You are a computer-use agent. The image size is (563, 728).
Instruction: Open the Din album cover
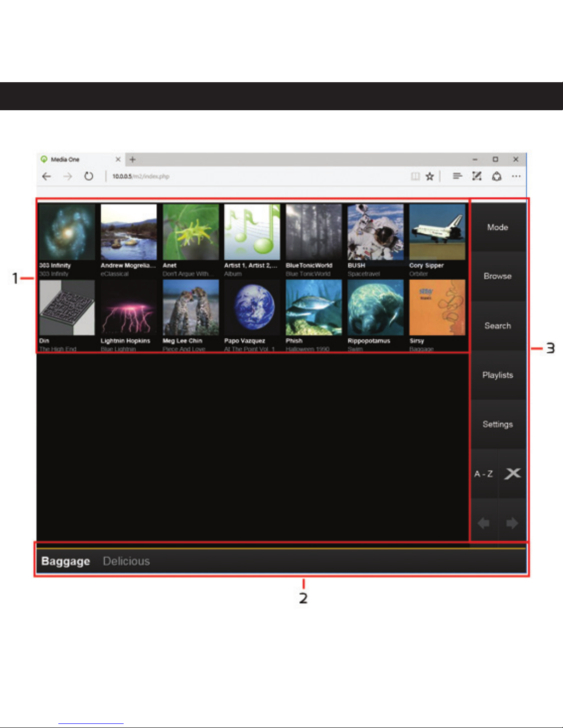tap(67, 307)
